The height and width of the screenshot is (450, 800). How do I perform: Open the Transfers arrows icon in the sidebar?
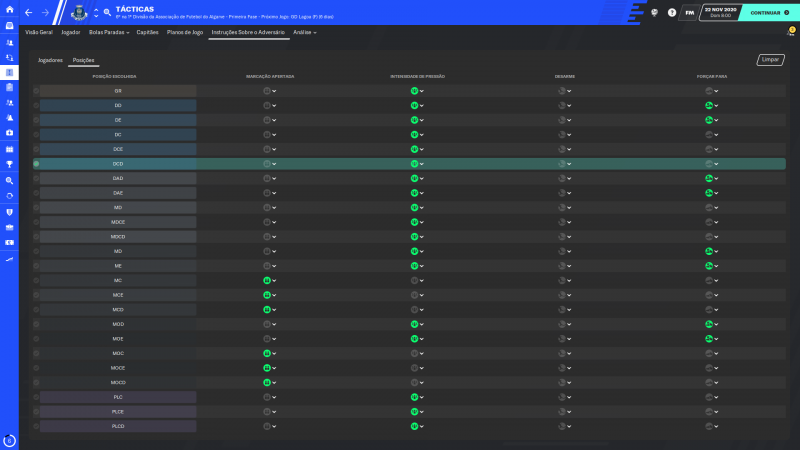click(x=9, y=196)
